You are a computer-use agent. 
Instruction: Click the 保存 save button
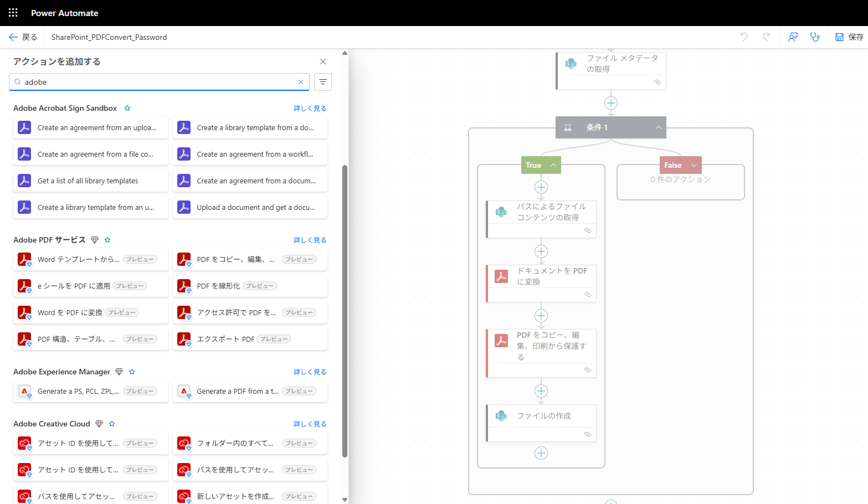tap(849, 37)
